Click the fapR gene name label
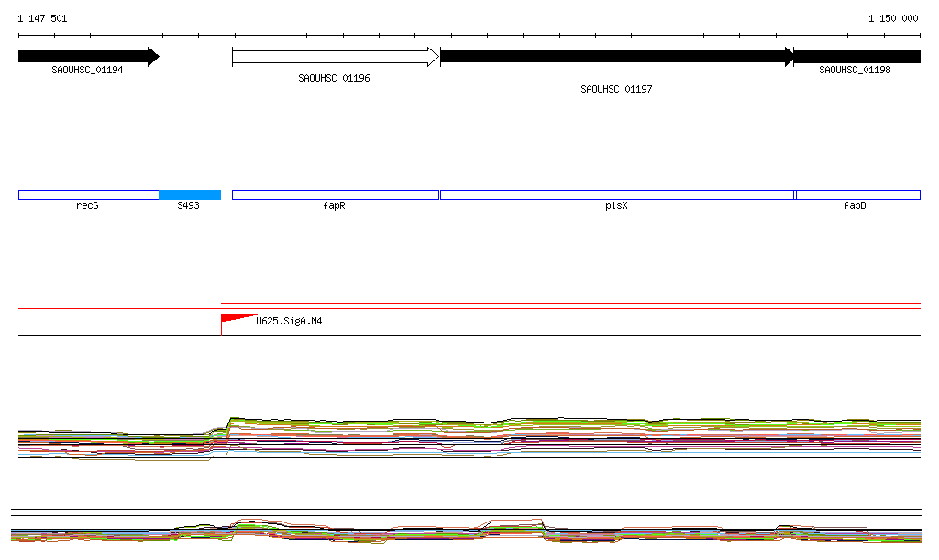Image resolution: width=939 pixels, height=560 pixels. pos(334,206)
